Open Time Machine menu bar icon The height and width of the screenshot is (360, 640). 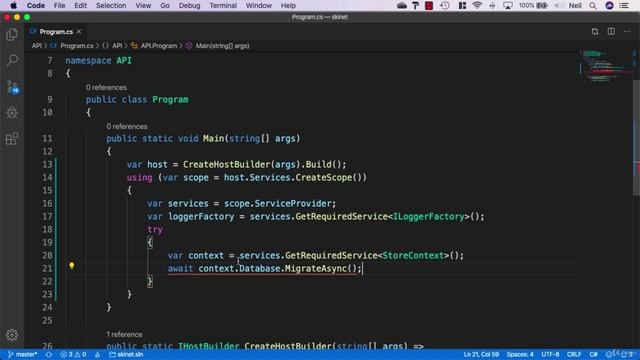pos(445,6)
